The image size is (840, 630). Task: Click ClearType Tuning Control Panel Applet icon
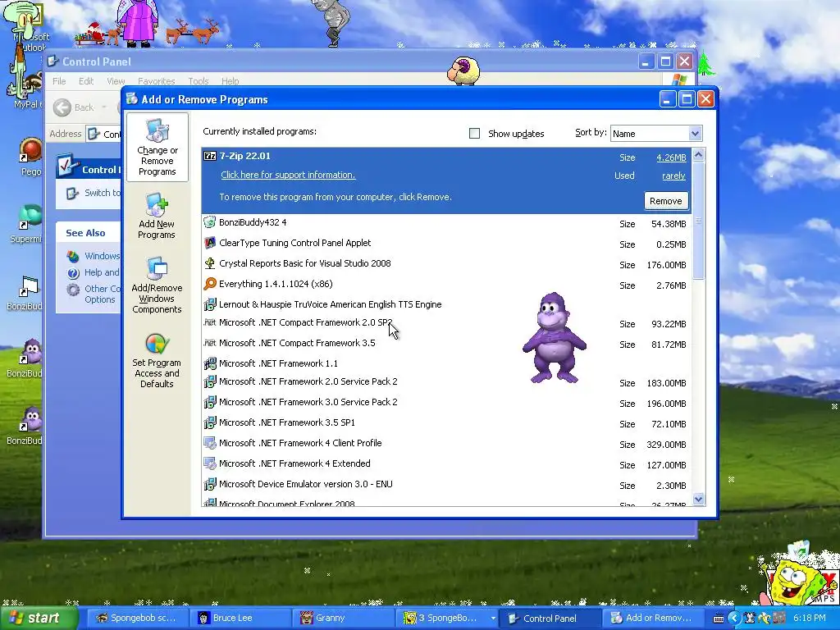210,243
